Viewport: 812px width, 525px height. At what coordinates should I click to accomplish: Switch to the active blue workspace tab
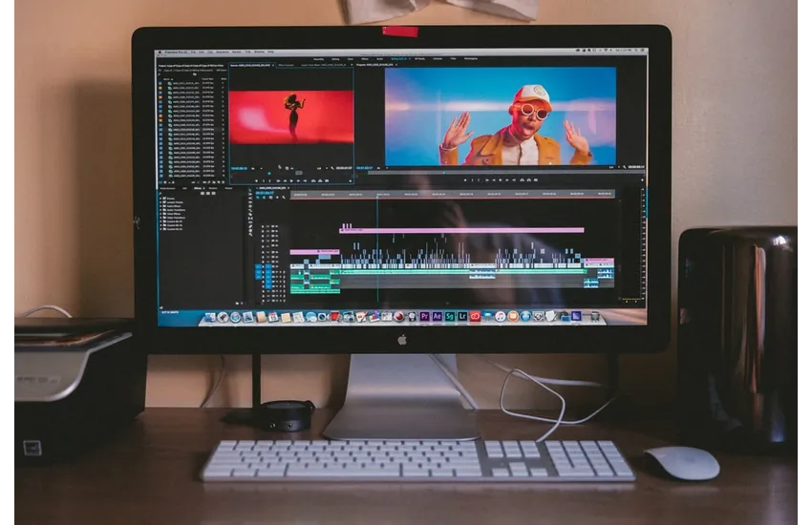click(397, 58)
